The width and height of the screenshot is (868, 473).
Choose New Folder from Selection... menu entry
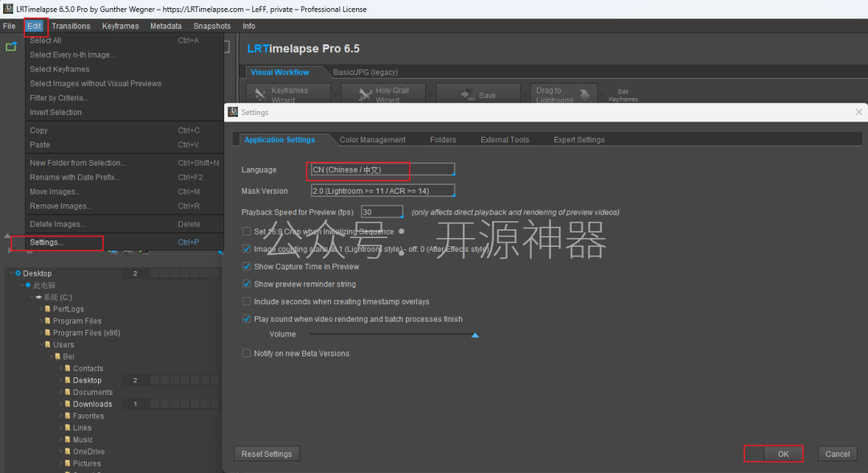pos(125,162)
